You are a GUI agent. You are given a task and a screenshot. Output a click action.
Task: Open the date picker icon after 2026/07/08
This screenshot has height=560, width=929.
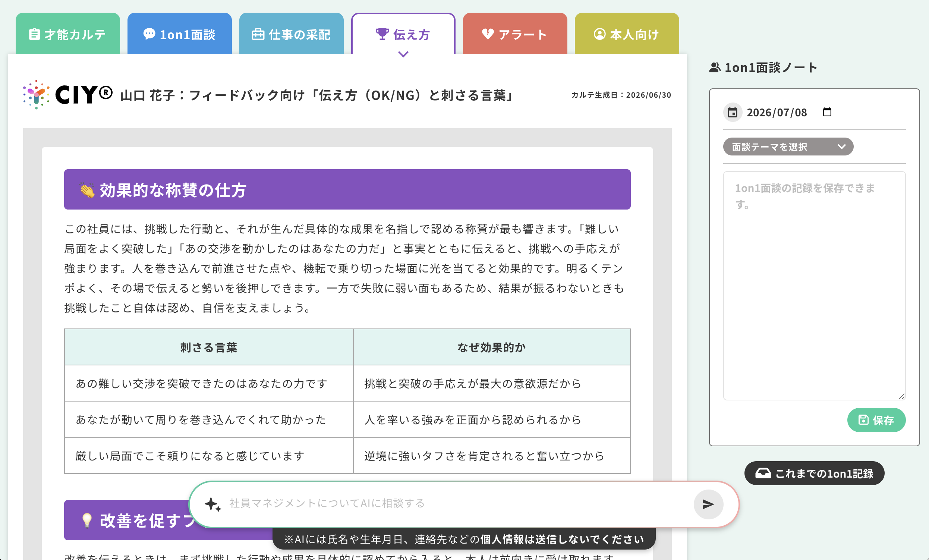pos(827,112)
